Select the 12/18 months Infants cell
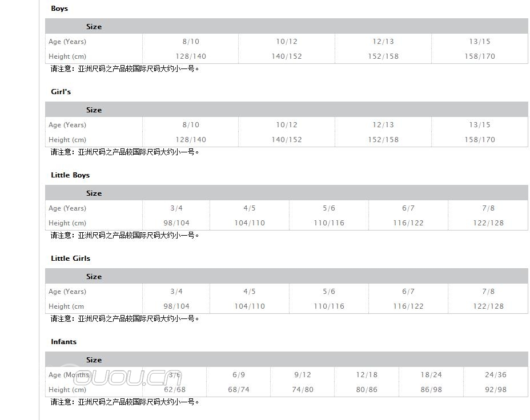The height and width of the screenshot is (420, 530). (x=367, y=375)
